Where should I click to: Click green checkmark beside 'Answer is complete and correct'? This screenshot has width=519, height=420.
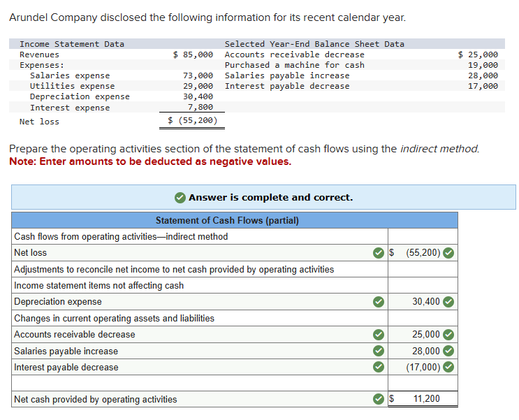point(180,198)
